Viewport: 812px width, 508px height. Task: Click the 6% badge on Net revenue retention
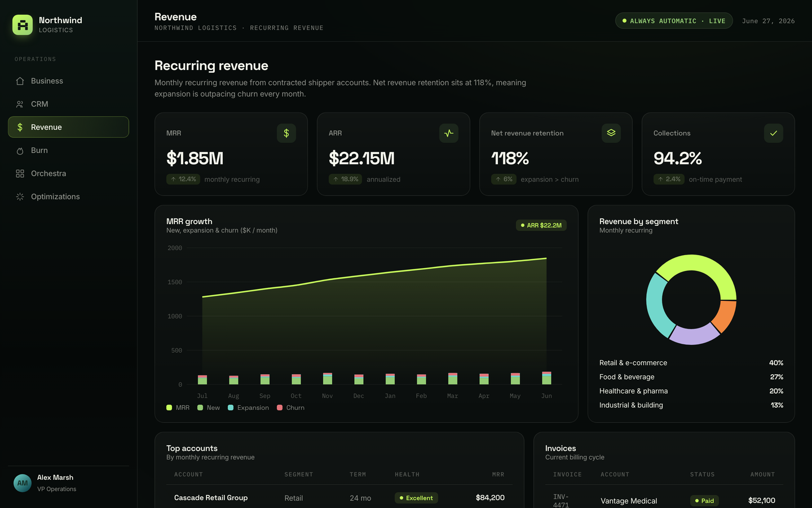coord(504,179)
